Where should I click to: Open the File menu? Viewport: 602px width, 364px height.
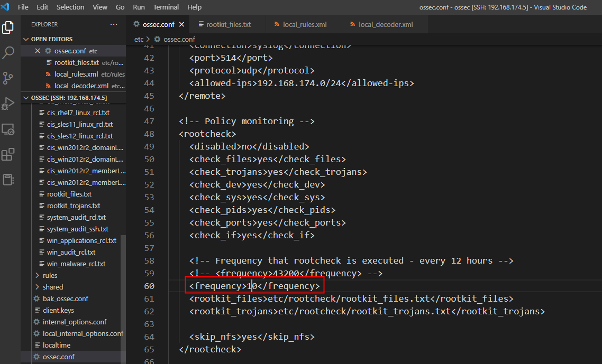23,7
